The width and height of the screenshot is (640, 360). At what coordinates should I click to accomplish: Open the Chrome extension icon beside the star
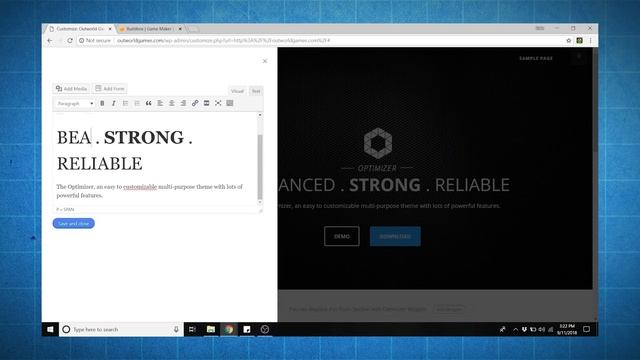(580, 40)
